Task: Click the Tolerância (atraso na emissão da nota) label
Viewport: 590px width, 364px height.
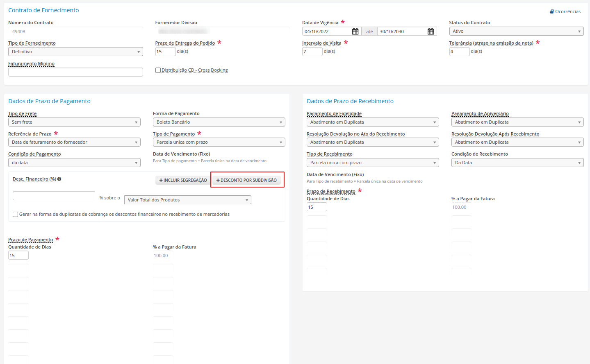Action: [x=491, y=43]
